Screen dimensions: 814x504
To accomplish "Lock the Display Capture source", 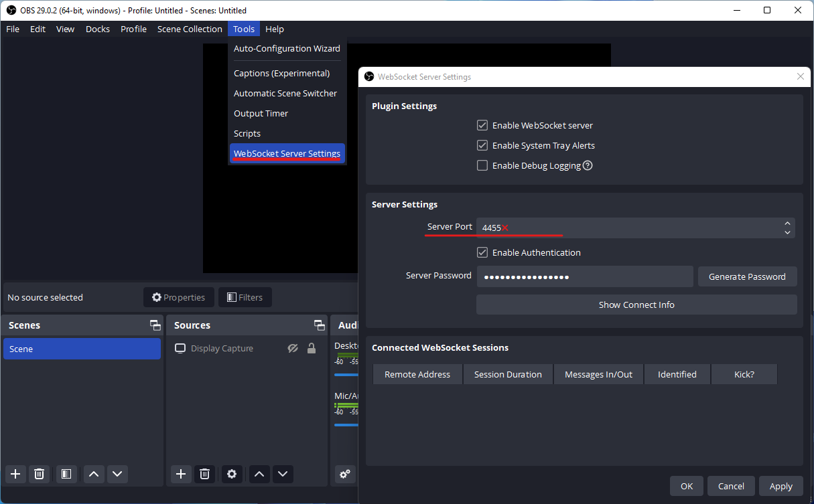I will click(312, 348).
